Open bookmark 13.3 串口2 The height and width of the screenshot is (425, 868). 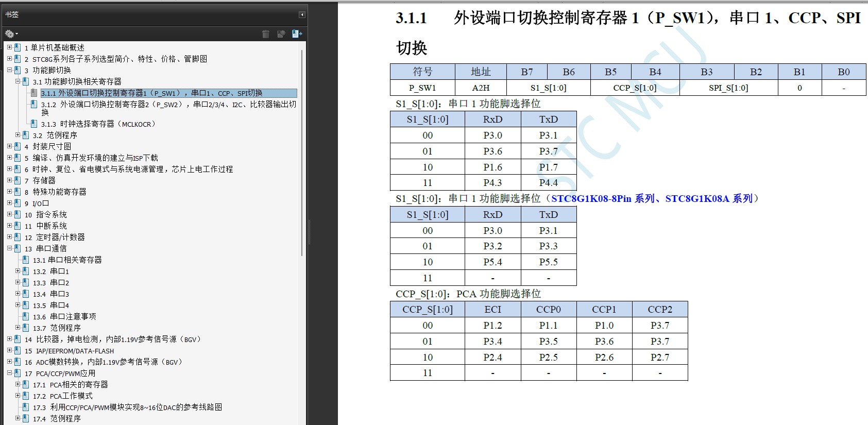pos(50,283)
